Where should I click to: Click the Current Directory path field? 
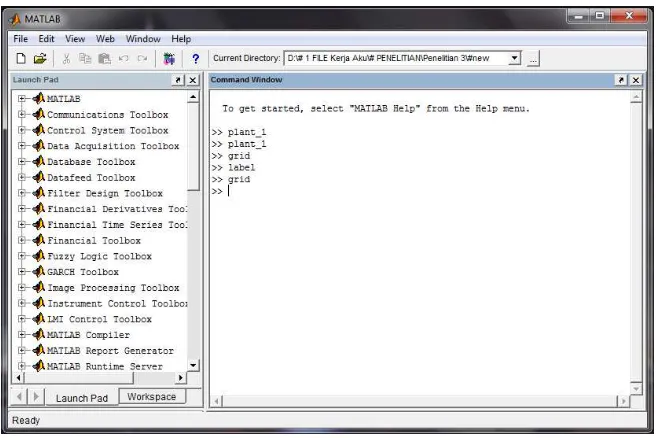point(397,58)
